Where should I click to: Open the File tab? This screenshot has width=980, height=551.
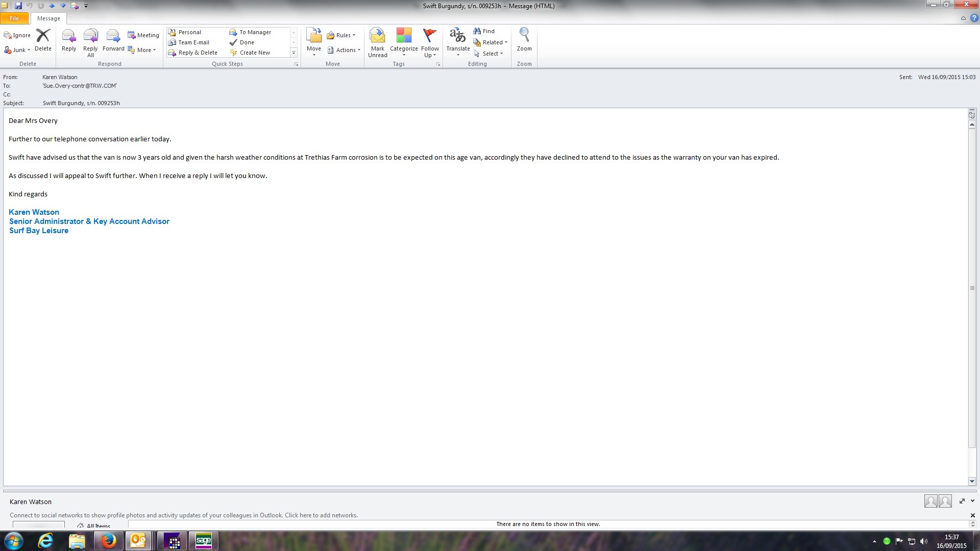14,18
